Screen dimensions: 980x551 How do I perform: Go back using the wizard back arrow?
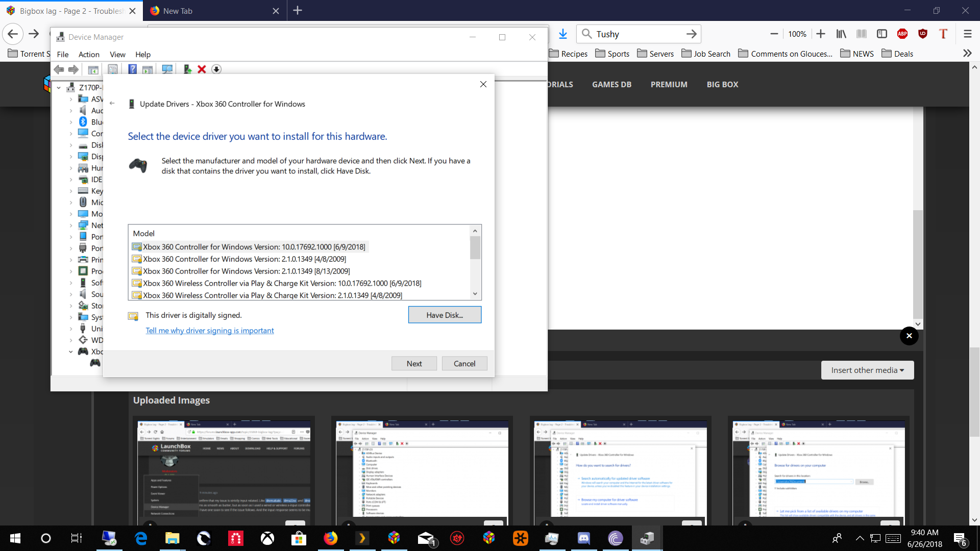click(112, 104)
